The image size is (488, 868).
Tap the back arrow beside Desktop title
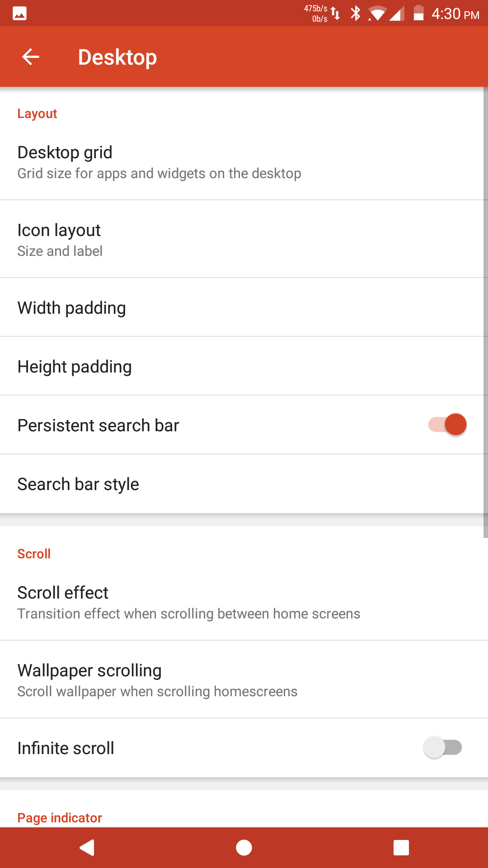tap(30, 57)
